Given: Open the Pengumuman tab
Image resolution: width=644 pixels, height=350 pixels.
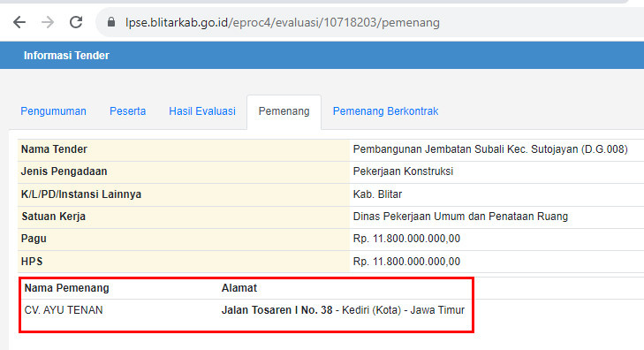Looking at the screenshot, I should [x=53, y=111].
